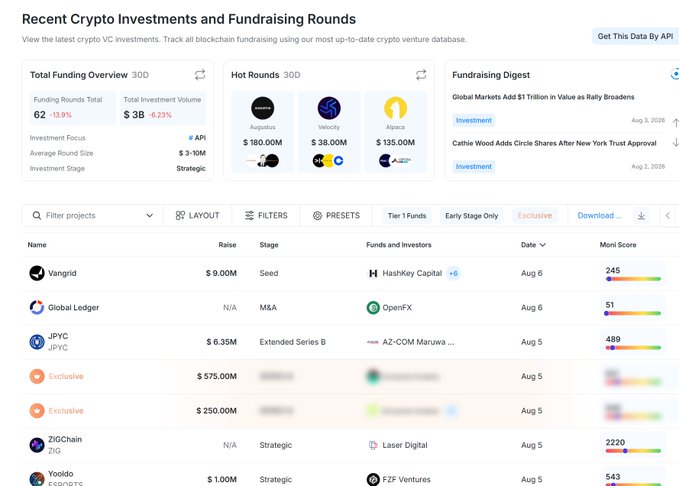Viewport: 679px width, 486px height.
Task: Click the Exclusive label for $575.00M row
Action: (66, 376)
